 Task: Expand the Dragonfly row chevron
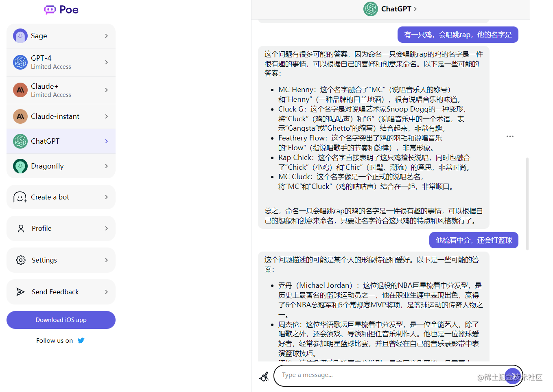107,166
